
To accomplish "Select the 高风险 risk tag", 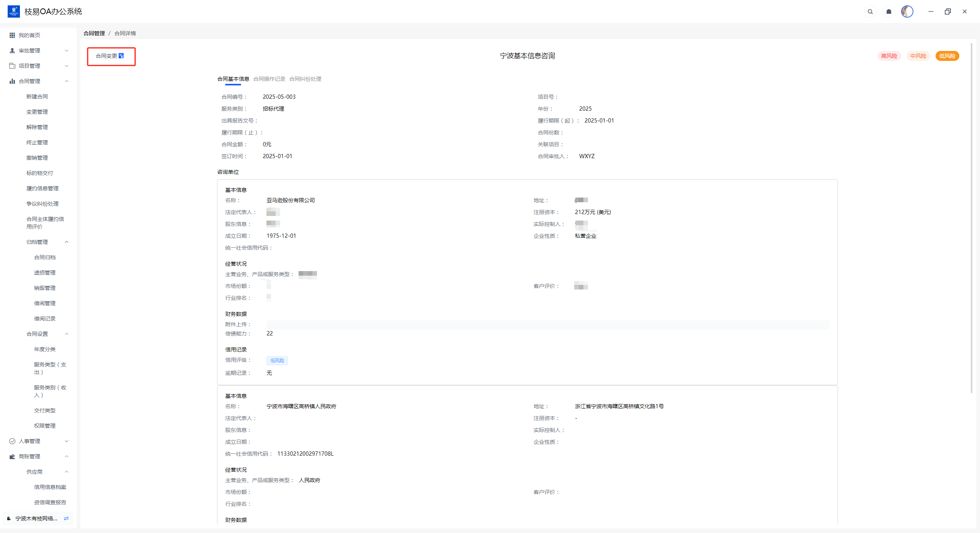I will [x=889, y=56].
